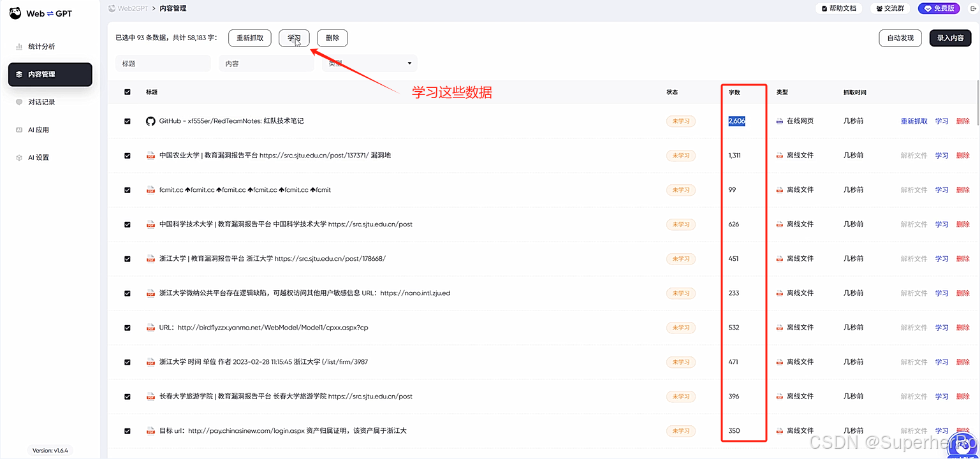Open 交流群 button in header
Viewport: 980px width, 459px height.
tap(890, 8)
